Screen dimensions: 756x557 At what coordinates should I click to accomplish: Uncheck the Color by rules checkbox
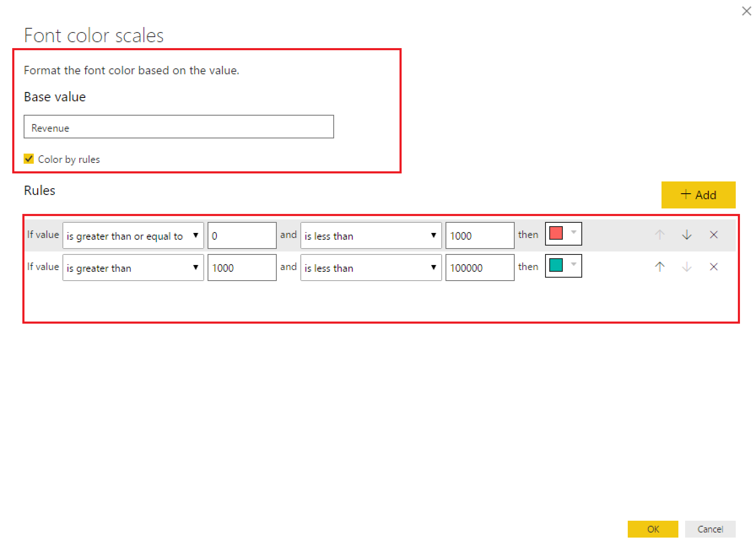[29, 159]
